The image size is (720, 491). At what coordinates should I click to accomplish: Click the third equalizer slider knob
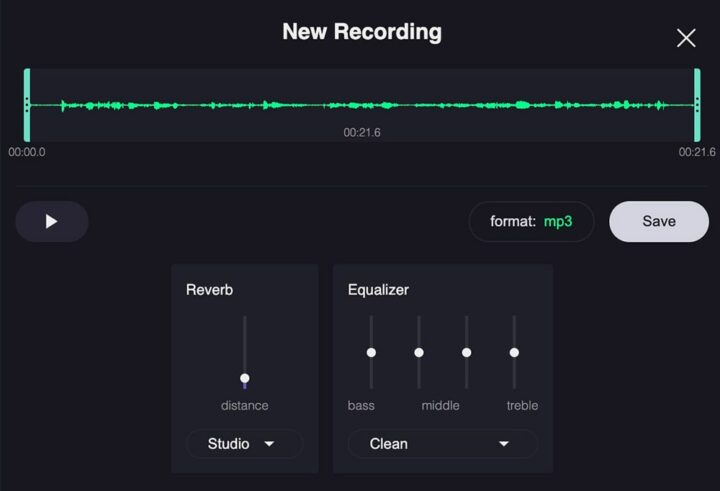466,352
